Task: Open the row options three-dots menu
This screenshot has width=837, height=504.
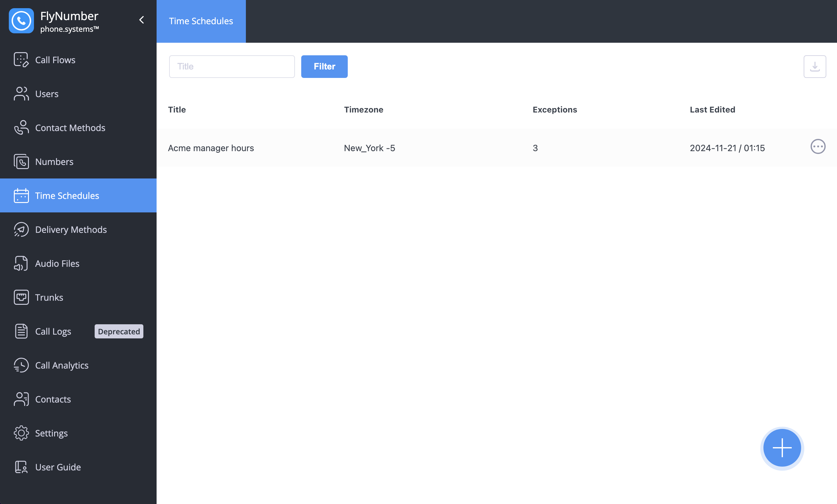Action: [818, 147]
